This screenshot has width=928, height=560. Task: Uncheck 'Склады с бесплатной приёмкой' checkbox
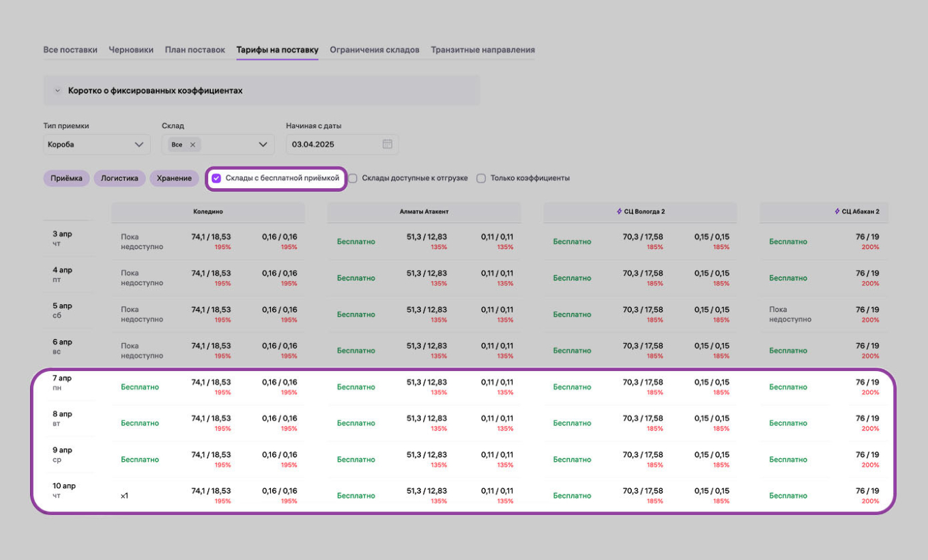pyautogui.click(x=216, y=178)
